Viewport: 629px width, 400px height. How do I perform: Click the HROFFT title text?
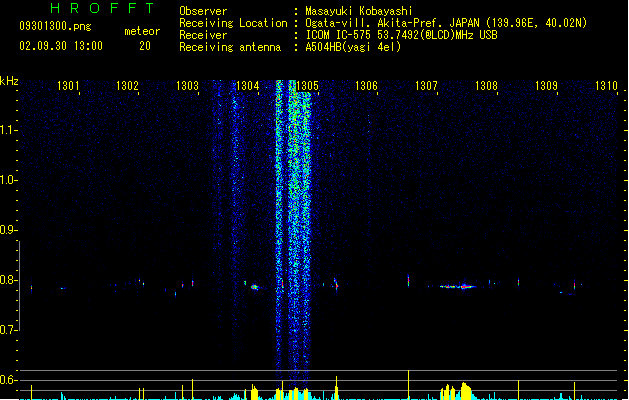102,8
